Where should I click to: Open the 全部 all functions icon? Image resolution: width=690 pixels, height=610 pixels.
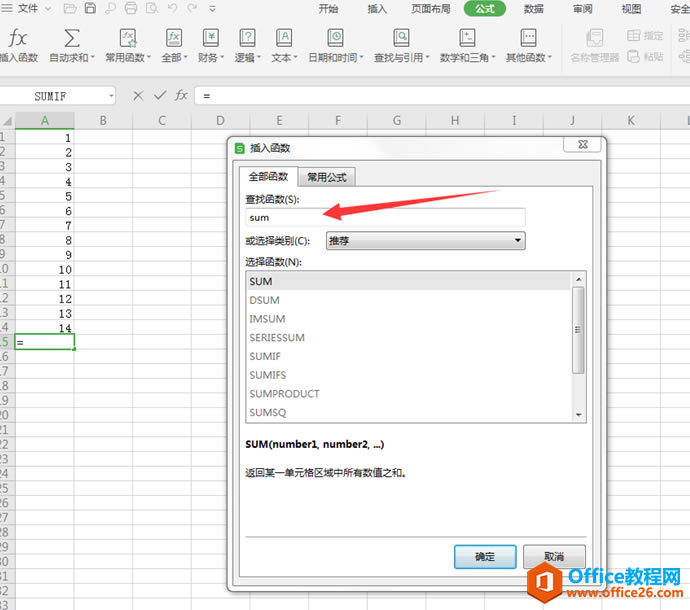tap(174, 38)
